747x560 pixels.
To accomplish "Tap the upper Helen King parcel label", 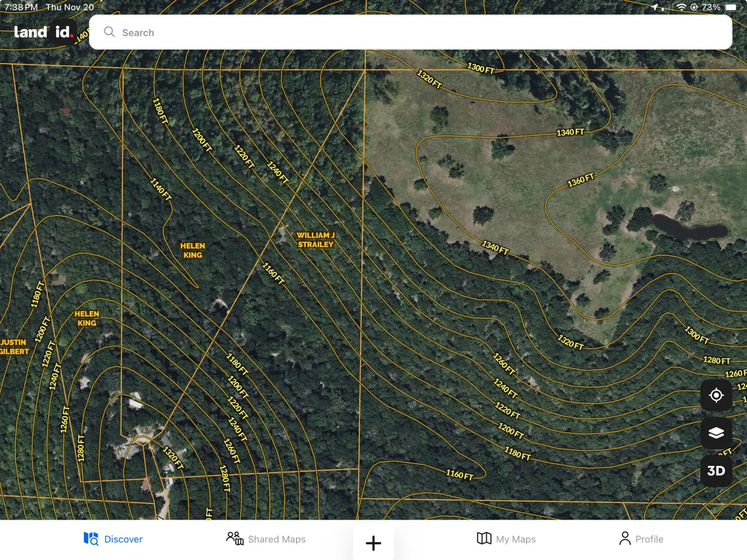I will (x=193, y=250).
